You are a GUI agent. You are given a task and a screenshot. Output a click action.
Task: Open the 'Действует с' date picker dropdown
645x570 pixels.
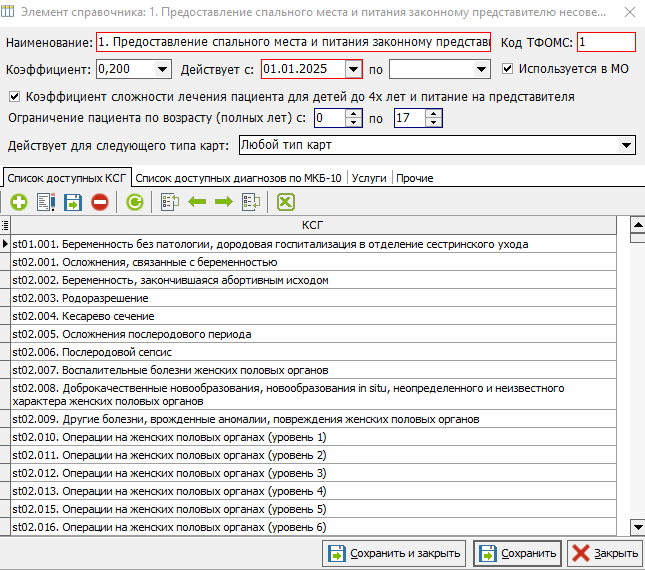point(352,69)
